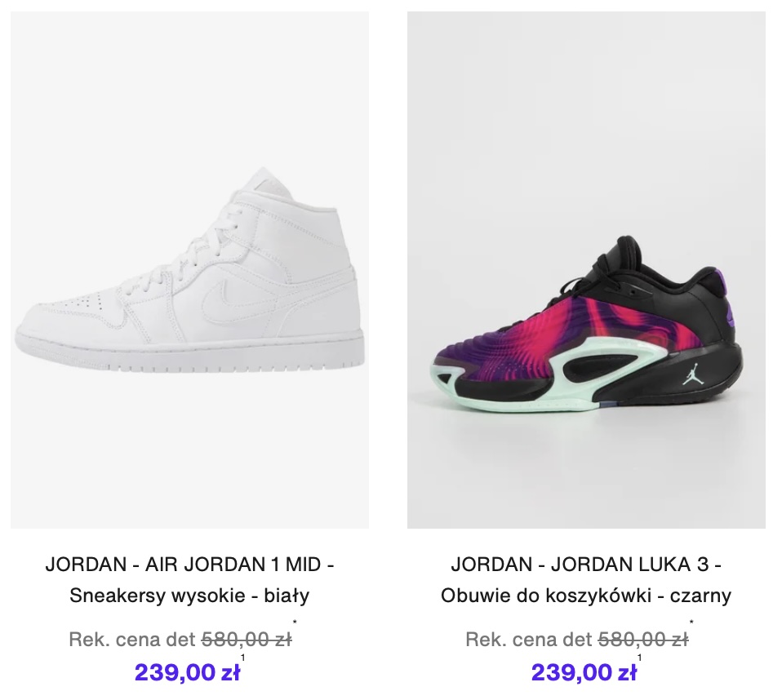Image resolution: width=782 pixels, height=700 pixels.
Task: Open the "JORDAN - AIR JORDAN 1 MID" title link
Action: (x=189, y=565)
